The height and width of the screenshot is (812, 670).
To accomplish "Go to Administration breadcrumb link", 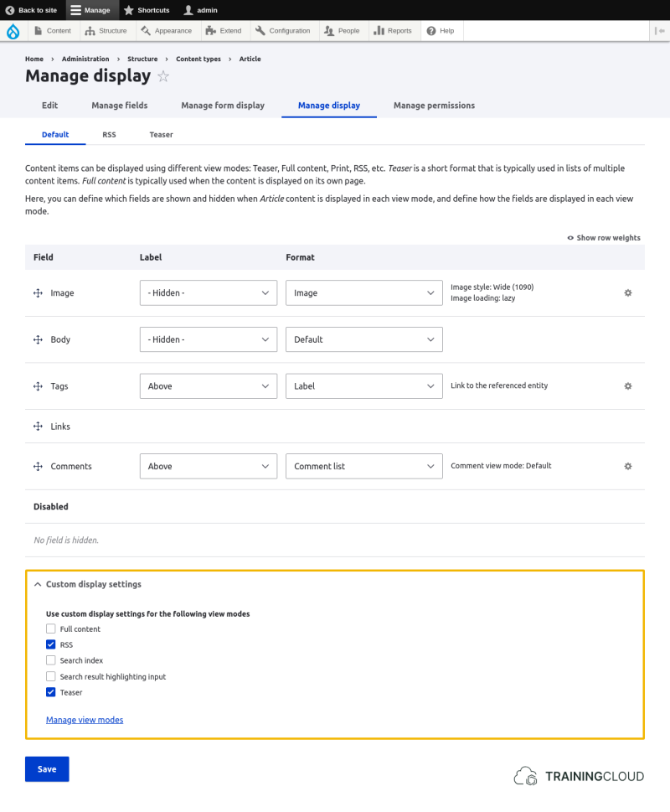I will (x=85, y=59).
